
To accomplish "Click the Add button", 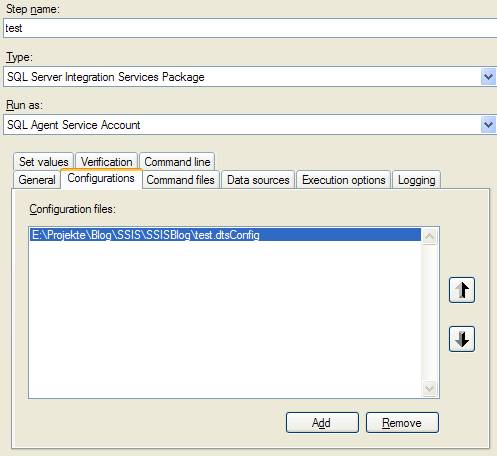I will (322, 423).
